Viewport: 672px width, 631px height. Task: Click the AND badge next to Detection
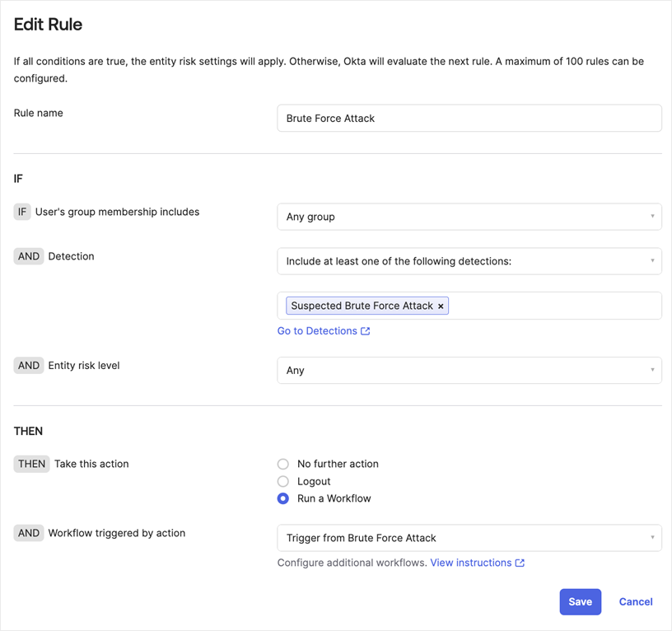[29, 256]
